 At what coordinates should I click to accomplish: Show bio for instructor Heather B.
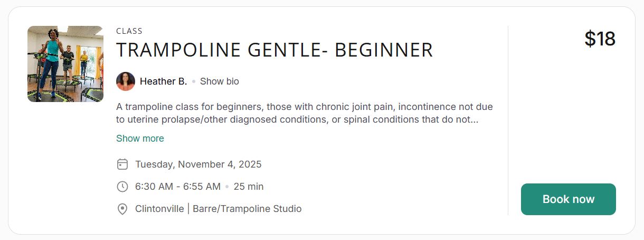tap(220, 81)
